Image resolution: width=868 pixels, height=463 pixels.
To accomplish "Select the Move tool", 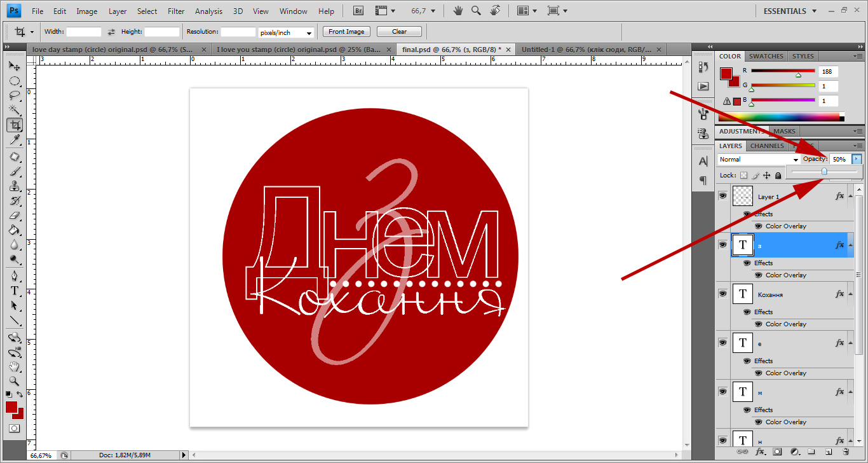I will tap(15, 66).
